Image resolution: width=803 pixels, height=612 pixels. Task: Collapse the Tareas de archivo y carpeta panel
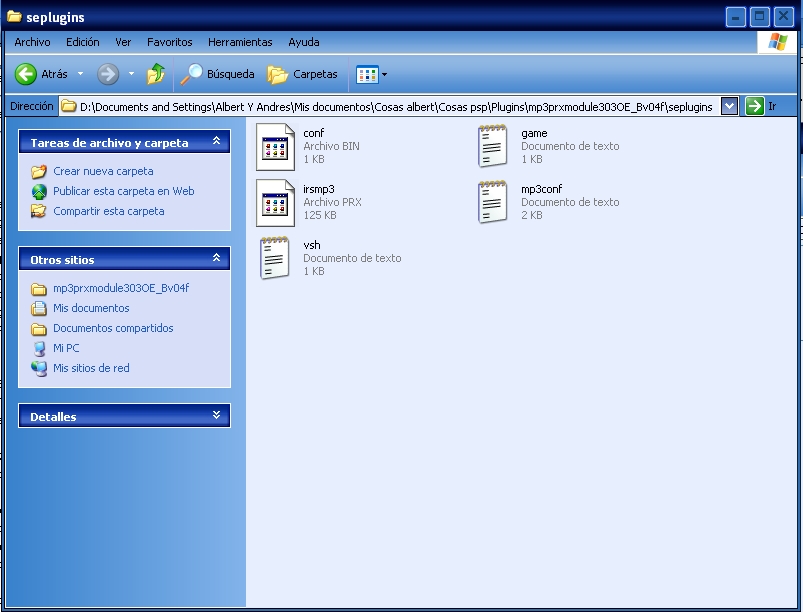(216, 143)
